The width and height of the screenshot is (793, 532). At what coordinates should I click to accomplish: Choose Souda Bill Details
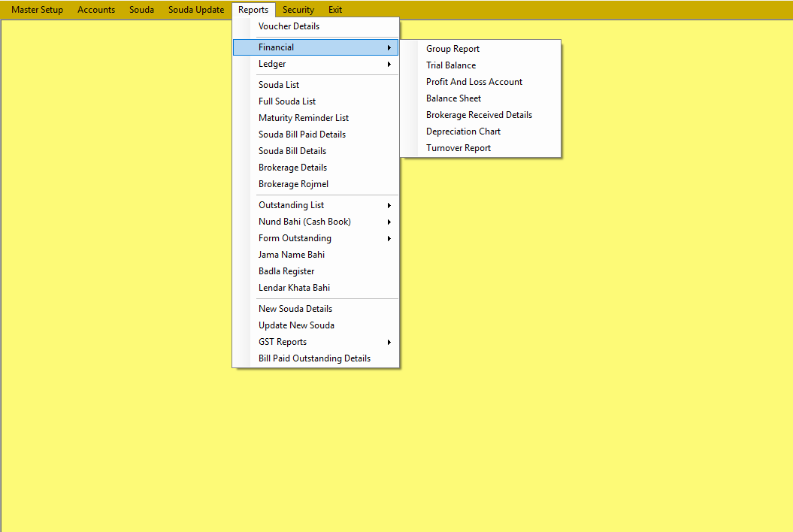click(316, 151)
